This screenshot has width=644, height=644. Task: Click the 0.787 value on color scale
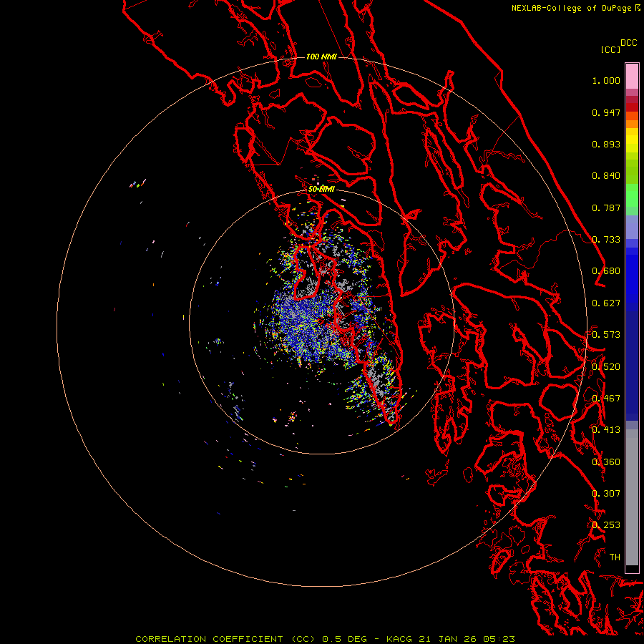(606, 208)
